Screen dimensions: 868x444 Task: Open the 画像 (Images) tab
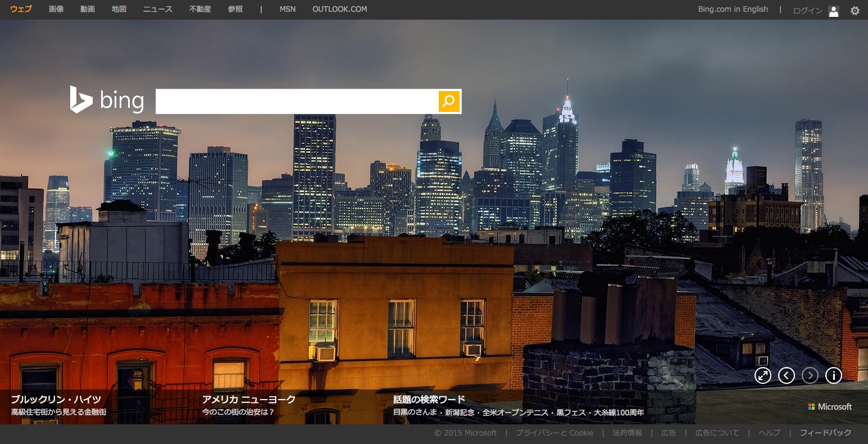[56, 9]
